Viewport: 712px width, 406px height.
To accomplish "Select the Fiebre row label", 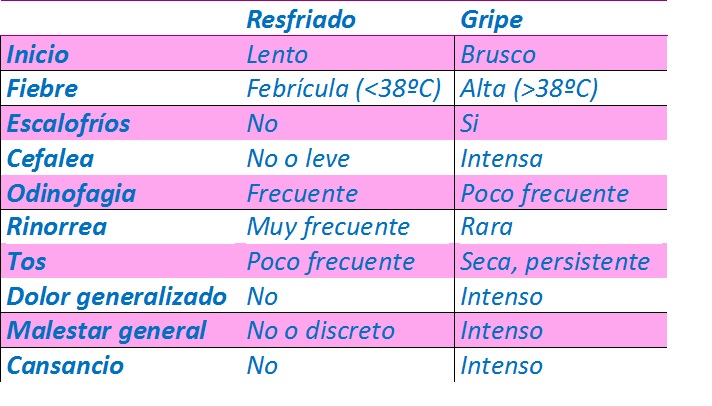I will coord(42,89).
